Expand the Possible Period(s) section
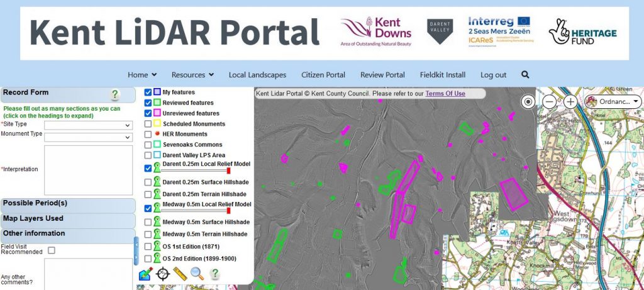This screenshot has width=644, height=290. coord(67,204)
